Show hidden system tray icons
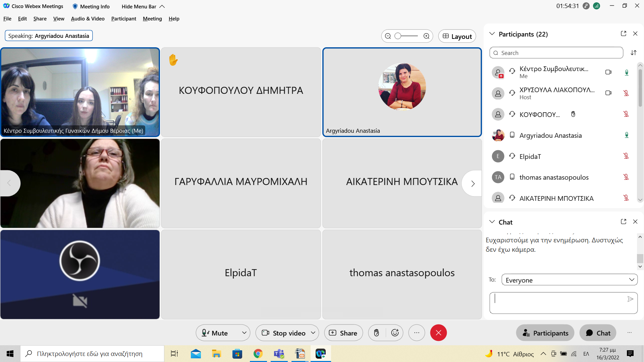The image size is (644, 362). coord(543,354)
